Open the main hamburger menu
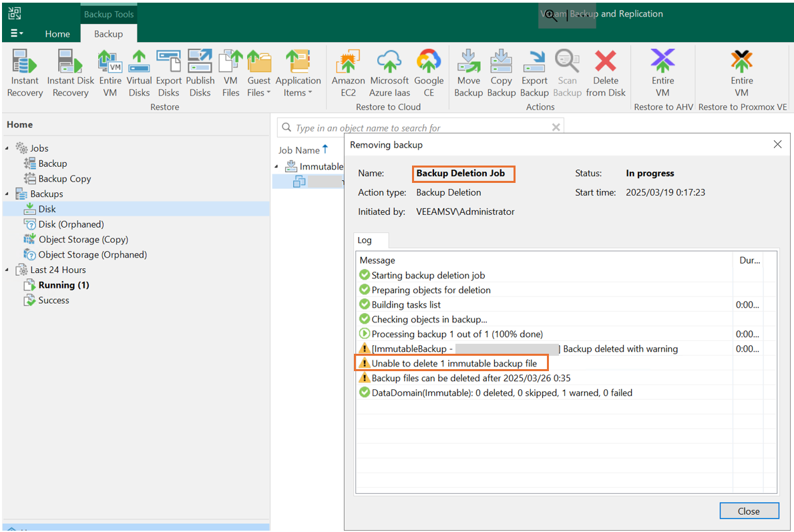Image resolution: width=794 pixels, height=532 pixels. (16, 33)
